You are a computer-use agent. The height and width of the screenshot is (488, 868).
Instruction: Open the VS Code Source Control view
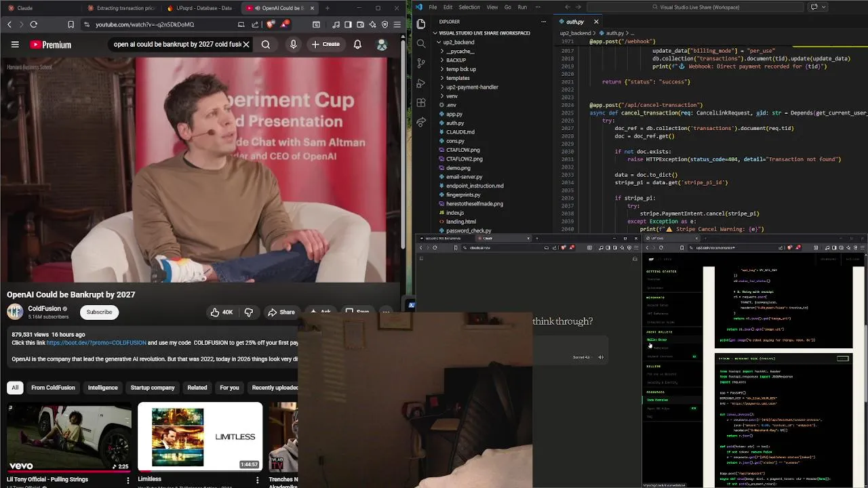click(x=421, y=63)
